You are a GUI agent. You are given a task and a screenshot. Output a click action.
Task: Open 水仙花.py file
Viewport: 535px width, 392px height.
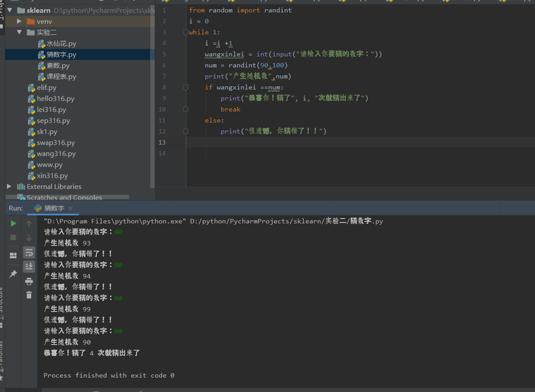point(57,43)
